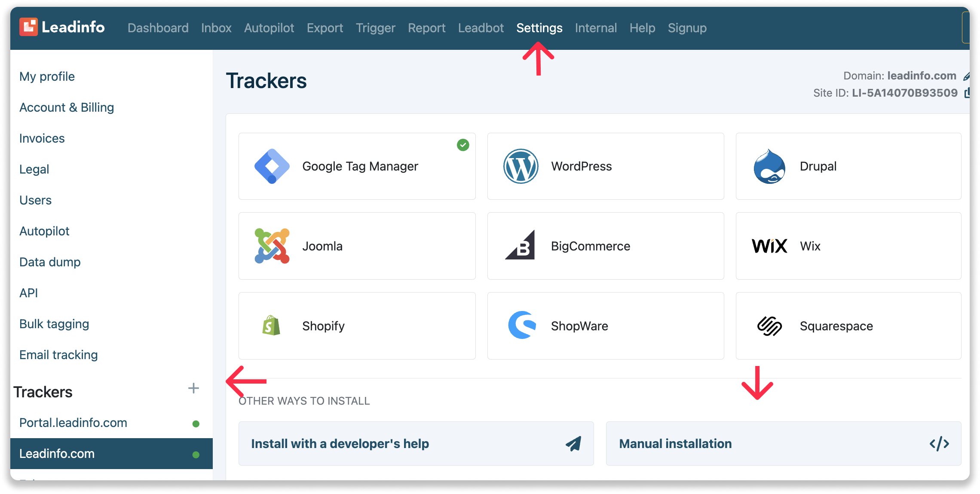Viewport: 980px width, 494px height.
Task: Click Install with a developer's help
Action: [x=416, y=443]
